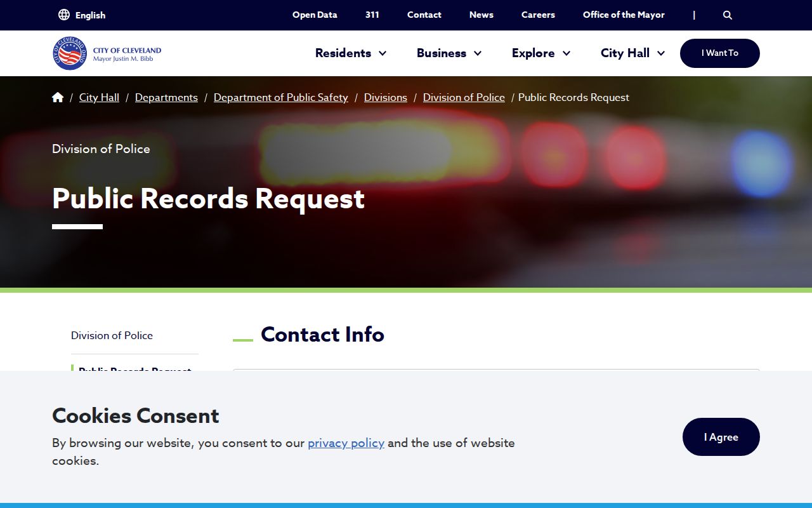Follow the City Hall breadcrumb link
812x508 pixels.
[x=99, y=97]
